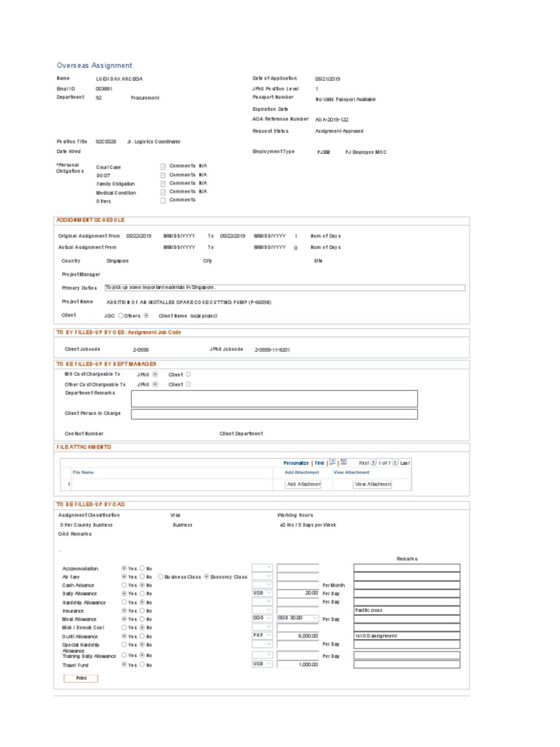Open the Air Fare currency dropdown
Image resolution: width=560 pixels, height=747 pixels.
click(262, 576)
